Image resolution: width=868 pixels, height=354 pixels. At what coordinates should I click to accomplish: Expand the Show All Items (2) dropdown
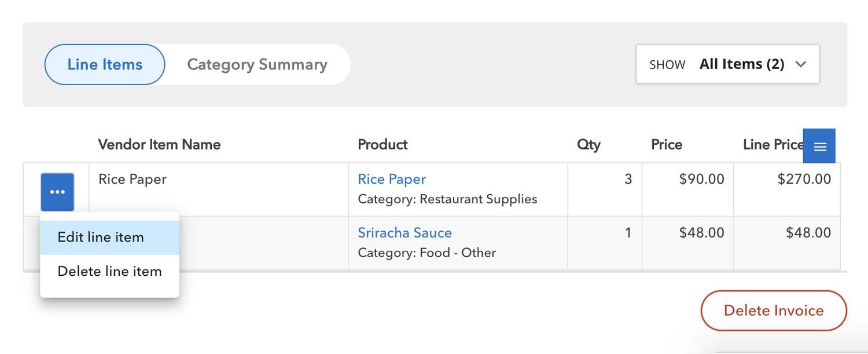click(x=728, y=64)
